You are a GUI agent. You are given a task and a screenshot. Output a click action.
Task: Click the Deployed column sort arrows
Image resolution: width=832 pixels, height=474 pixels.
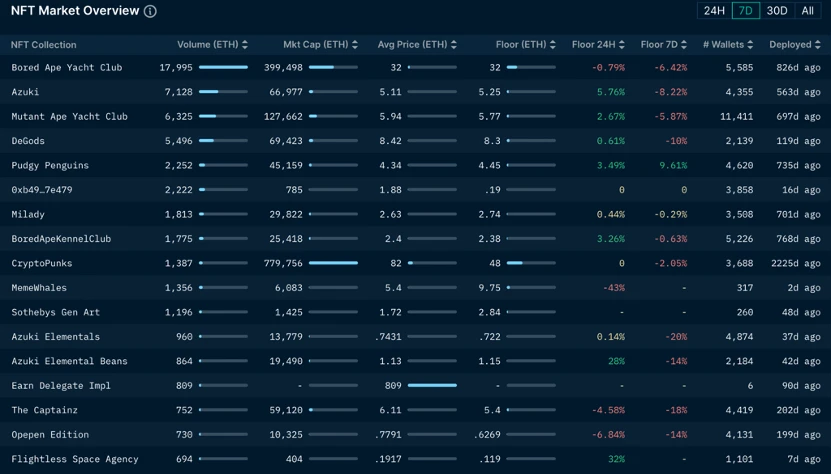(818, 45)
